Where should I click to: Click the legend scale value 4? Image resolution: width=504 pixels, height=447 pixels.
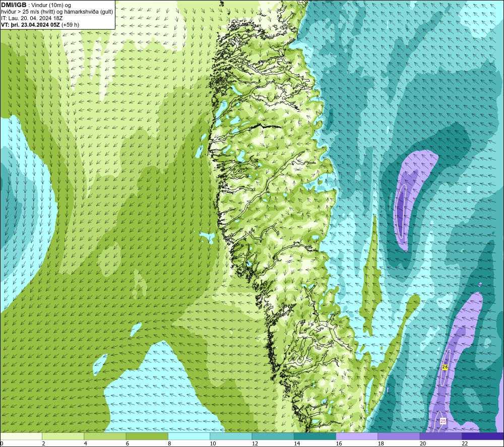point(86,444)
